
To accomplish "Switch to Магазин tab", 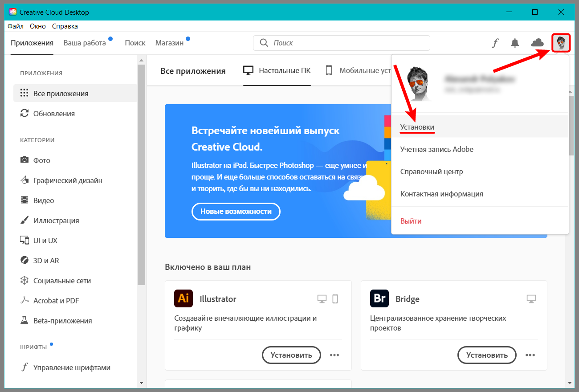I will point(169,43).
